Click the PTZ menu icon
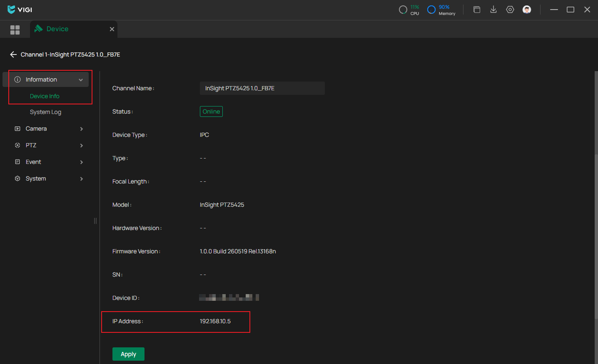Viewport: 598px width, 364px height. [17, 145]
